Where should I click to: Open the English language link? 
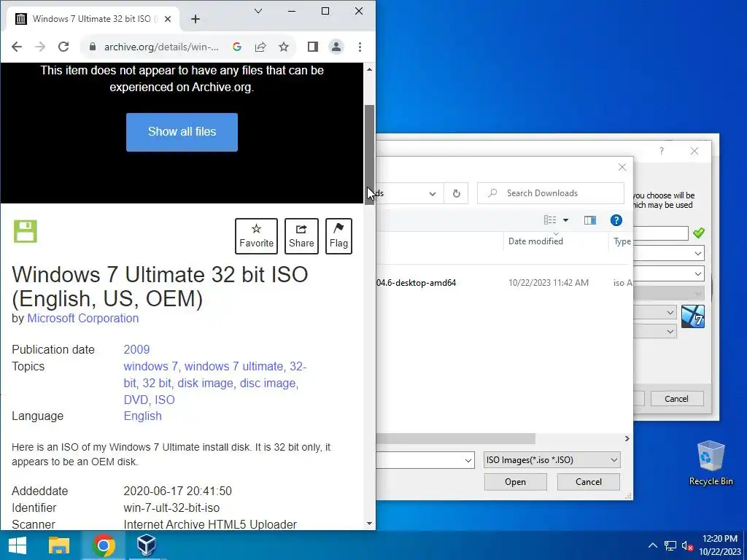pos(142,416)
